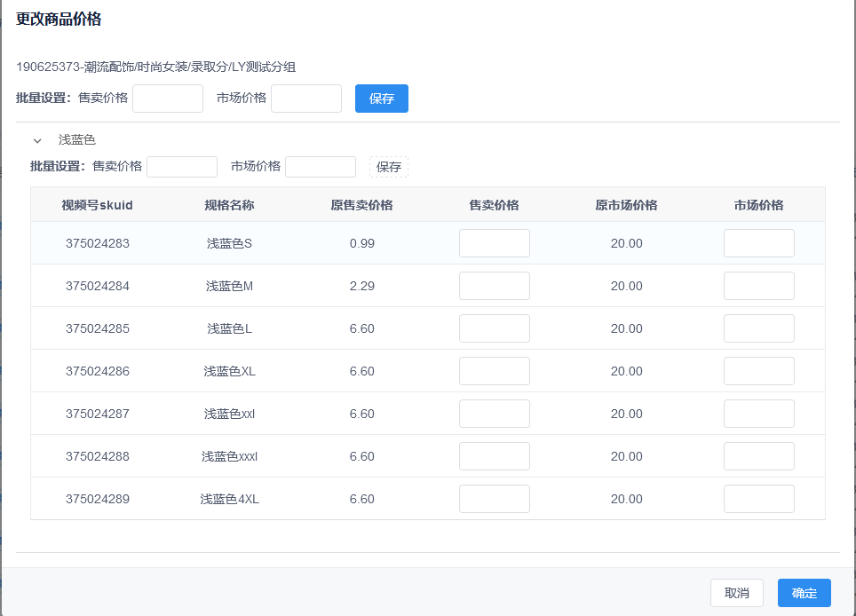Screen dimensions: 856x616
Task: Click 售卖价格 input for 浅蓝色xxxl row
Action: [494, 456]
